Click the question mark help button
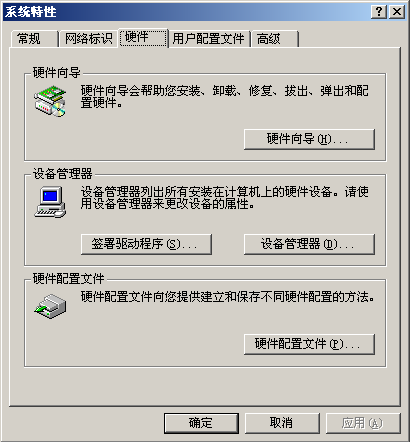410x442 pixels. (379, 12)
